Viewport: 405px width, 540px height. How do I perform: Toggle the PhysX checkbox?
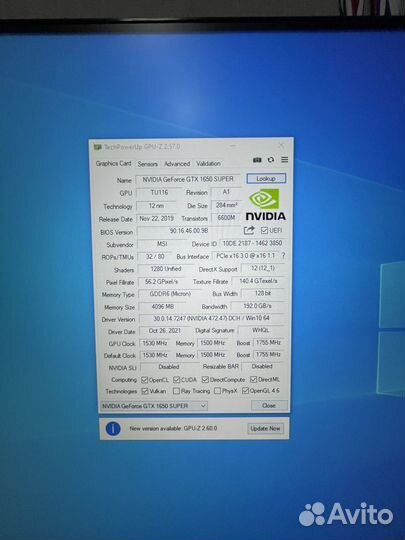point(217,391)
